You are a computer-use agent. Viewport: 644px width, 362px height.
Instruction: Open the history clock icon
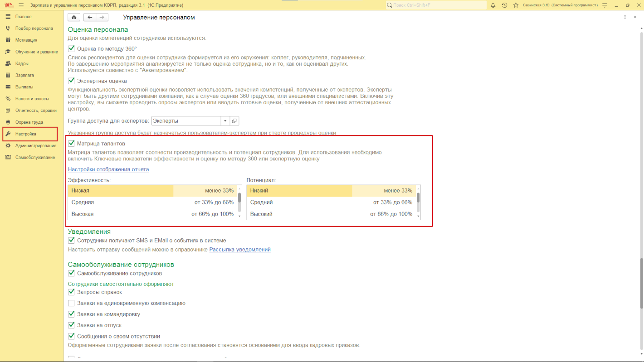[x=504, y=5]
